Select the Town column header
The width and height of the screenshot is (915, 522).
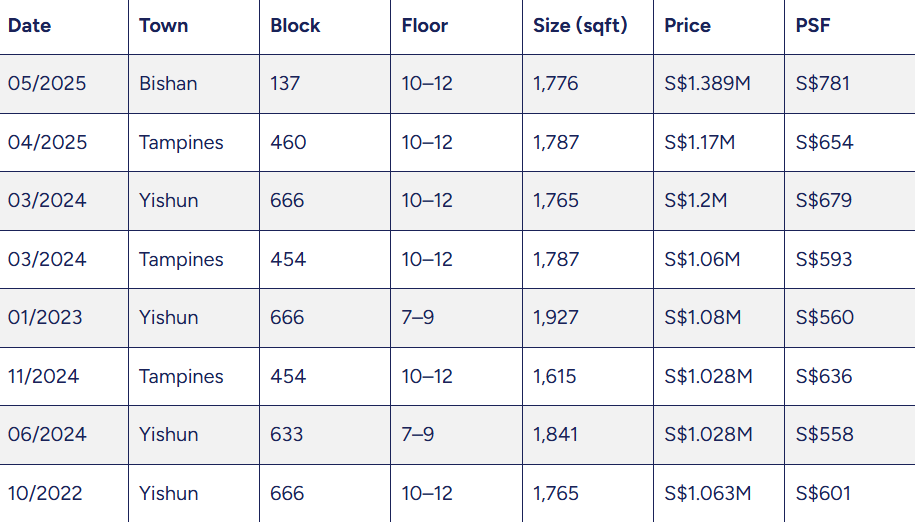tap(164, 26)
